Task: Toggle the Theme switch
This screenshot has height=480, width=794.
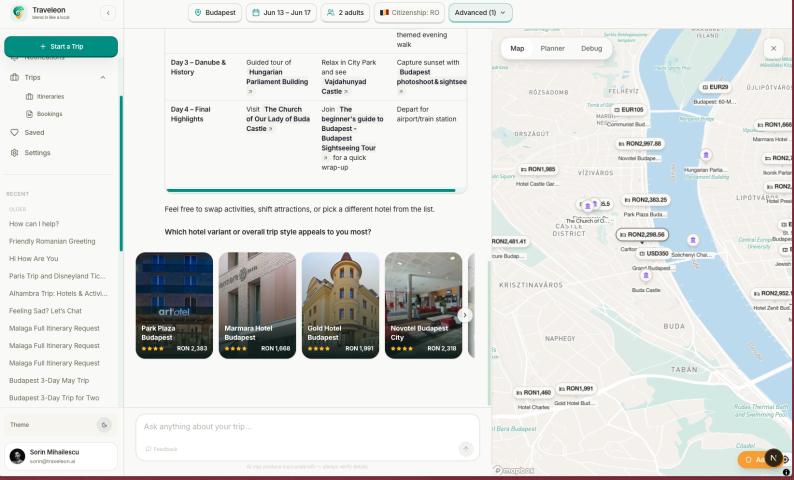Action: coord(104,425)
